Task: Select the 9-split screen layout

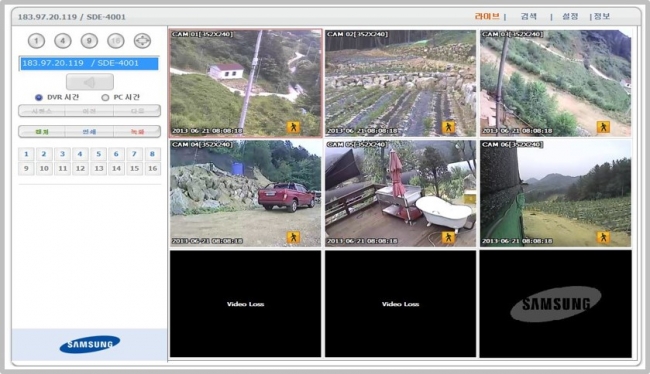Action: pos(89,41)
